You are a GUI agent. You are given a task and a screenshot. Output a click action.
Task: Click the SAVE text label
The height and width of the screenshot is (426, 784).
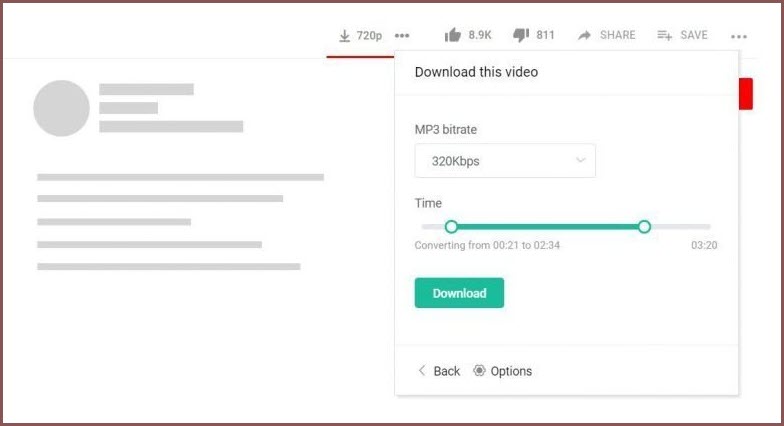pyautogui.click(x=694, y=35)
